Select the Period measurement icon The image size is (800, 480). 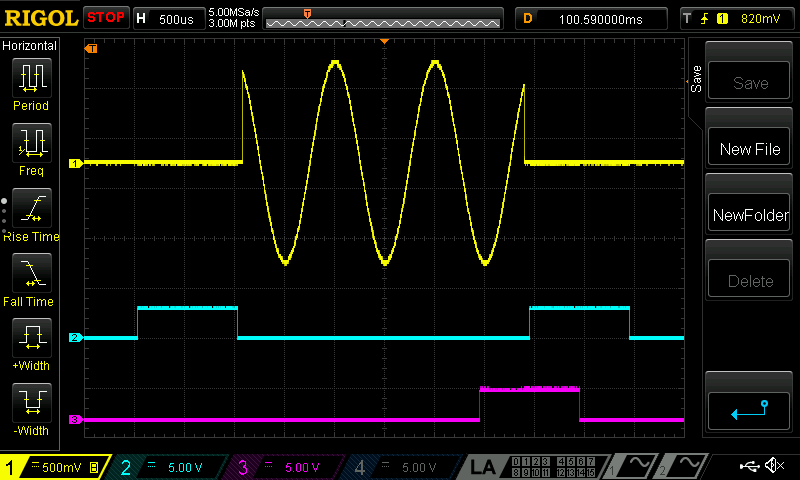coord(32,78)
